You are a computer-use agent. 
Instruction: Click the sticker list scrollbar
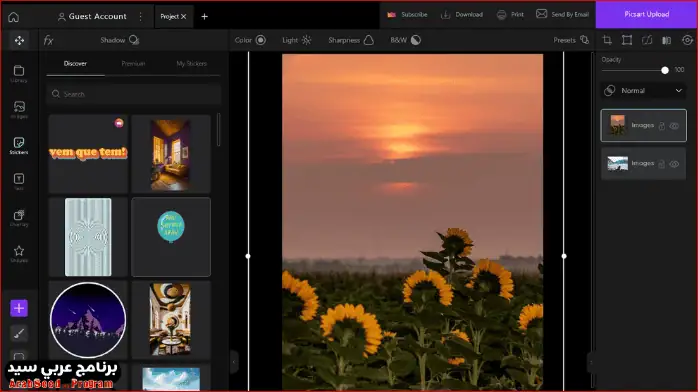pyautogui.click(x=218, y=130)
